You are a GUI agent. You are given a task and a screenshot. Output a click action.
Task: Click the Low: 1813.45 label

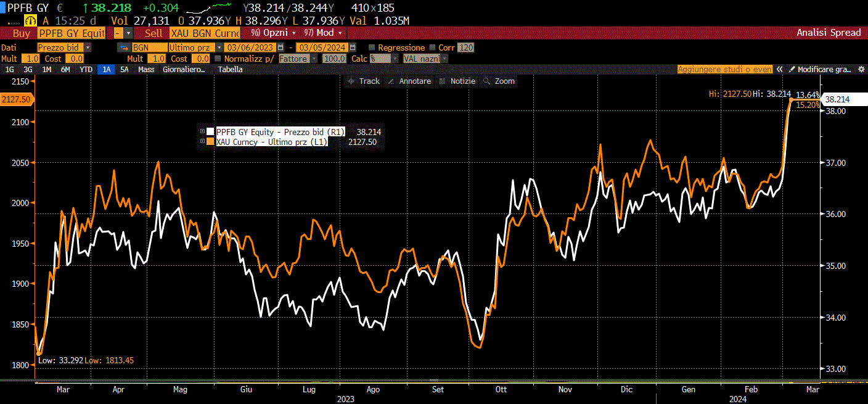point(109,360)
